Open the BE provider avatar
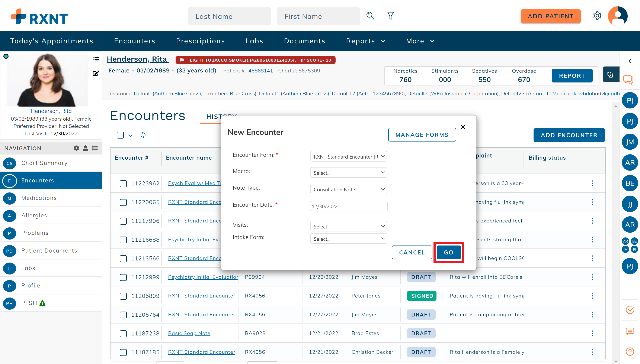This screenshot has width=640, height=364. [630, 183]
